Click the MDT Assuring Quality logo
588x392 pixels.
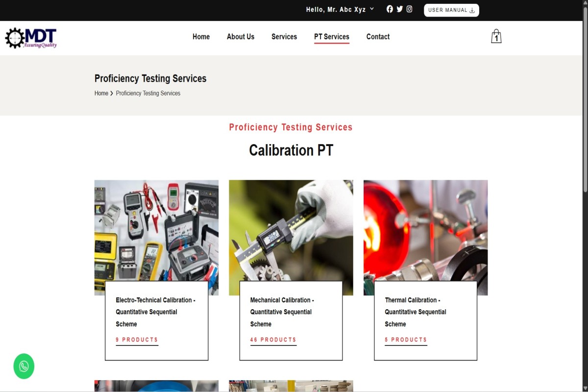pyautogui.click(x=31, y=38)
